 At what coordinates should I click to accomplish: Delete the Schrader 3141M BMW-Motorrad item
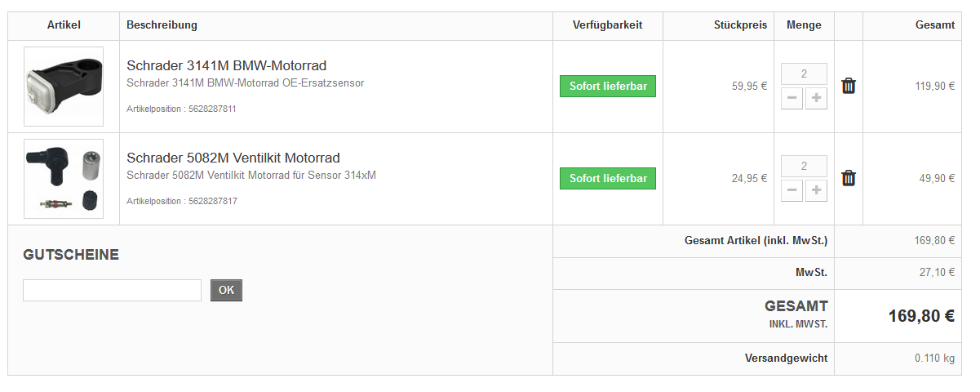point(849,86)
